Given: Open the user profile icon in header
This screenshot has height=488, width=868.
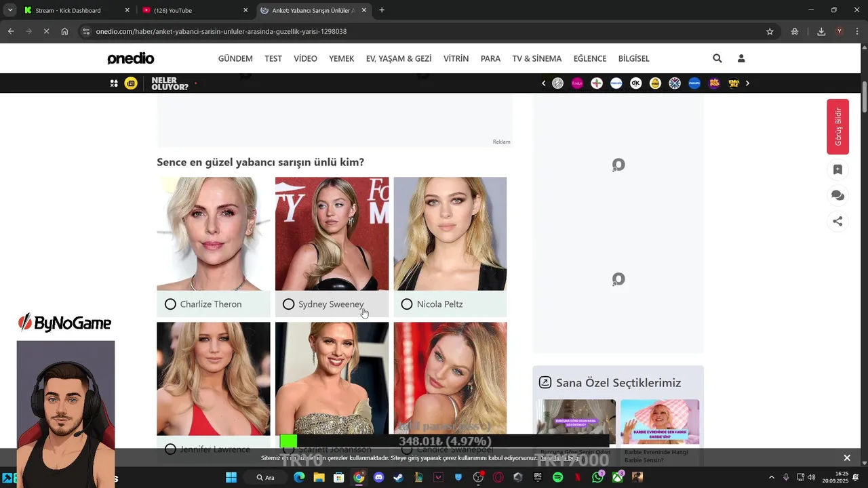Looking at the screenshot, I should (741, 58).
